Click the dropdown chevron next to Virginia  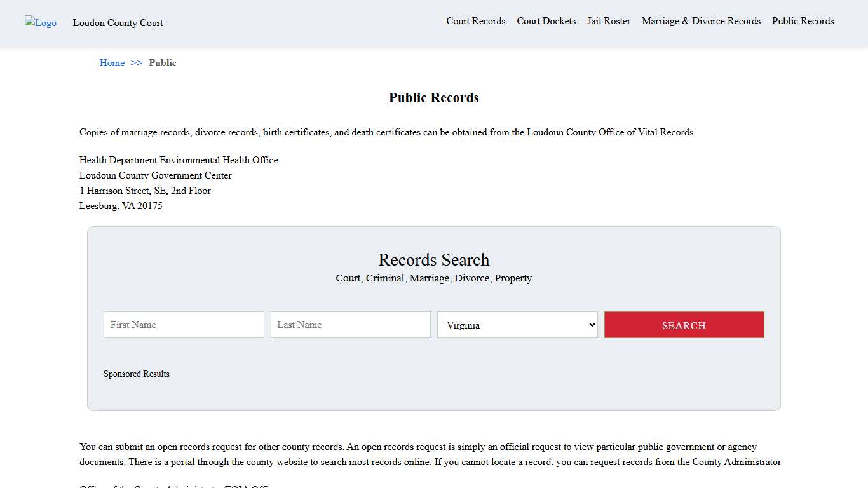coord(590,325)
